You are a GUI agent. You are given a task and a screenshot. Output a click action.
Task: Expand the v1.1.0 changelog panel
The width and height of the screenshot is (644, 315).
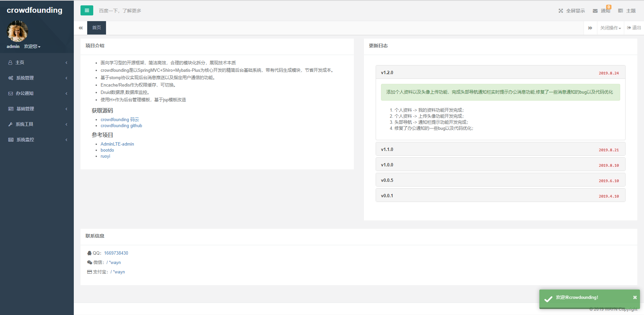coord(500,149)
